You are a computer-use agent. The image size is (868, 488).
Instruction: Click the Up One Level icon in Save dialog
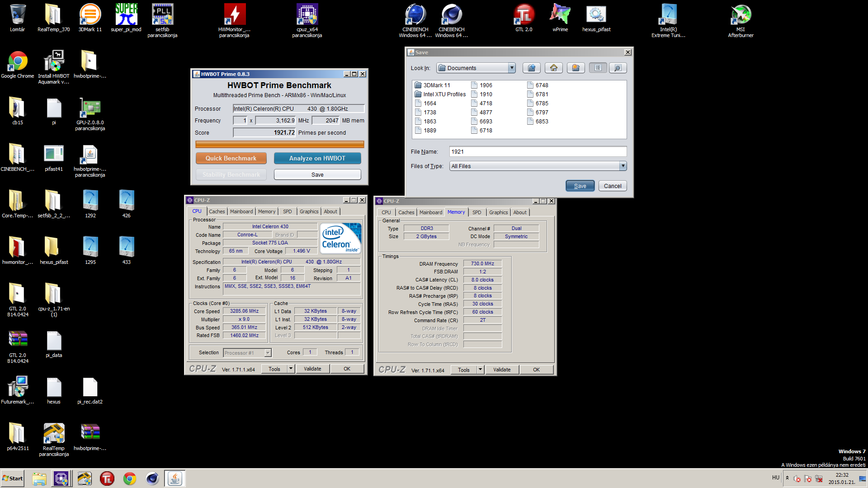click(x=532, y=68)
